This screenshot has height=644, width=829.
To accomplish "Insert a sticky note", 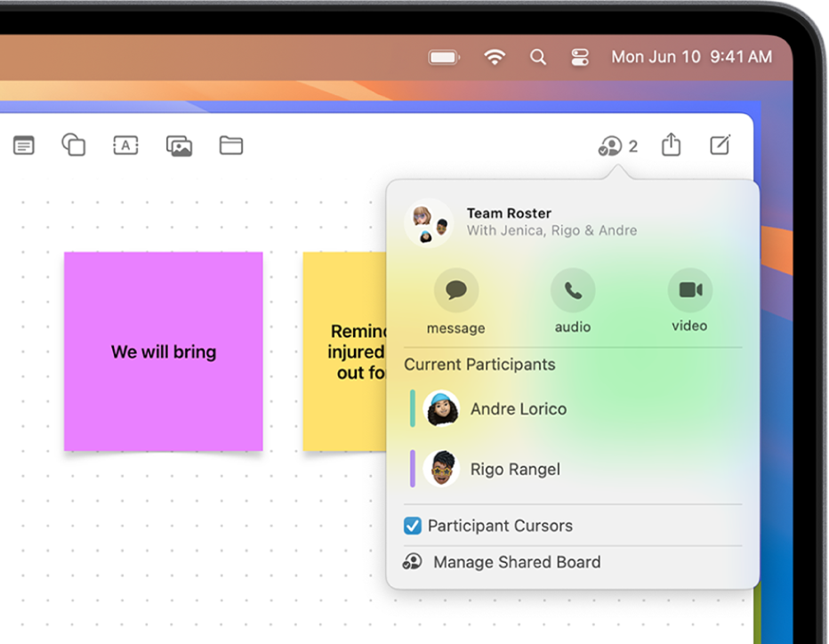I will point(23,145).
